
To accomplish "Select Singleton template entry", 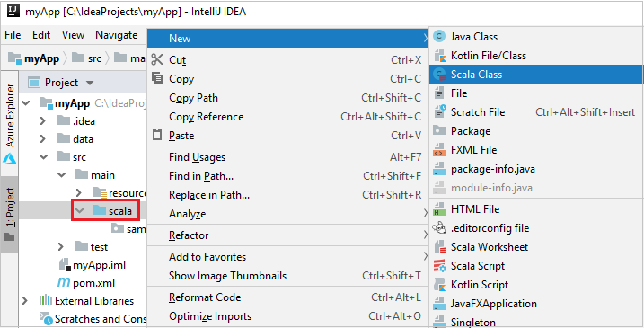I will [536, 322].
